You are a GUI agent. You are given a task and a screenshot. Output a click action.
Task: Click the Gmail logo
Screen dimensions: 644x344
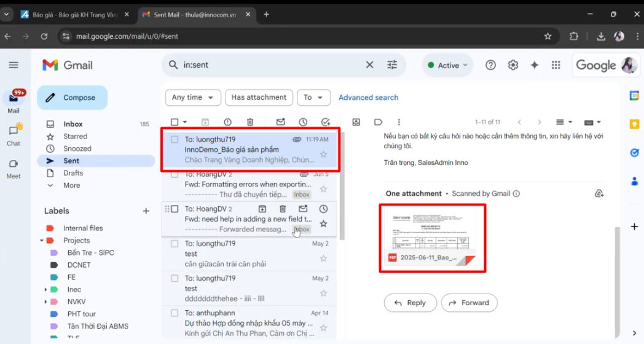[68, 65]
